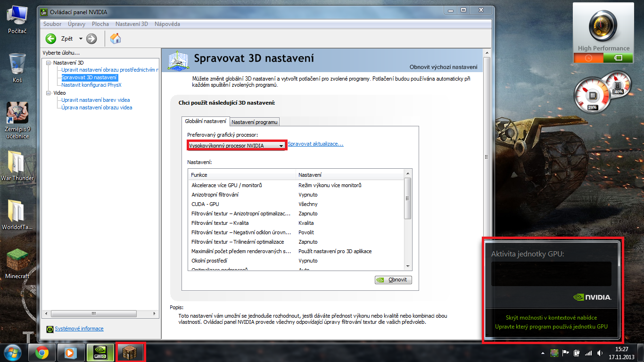Click the Show desktop button

click(641, 353)
